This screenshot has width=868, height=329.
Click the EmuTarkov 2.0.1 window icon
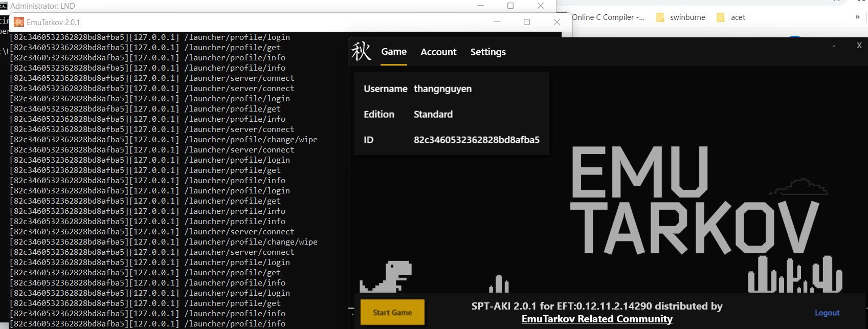click(x=19, y=22)
